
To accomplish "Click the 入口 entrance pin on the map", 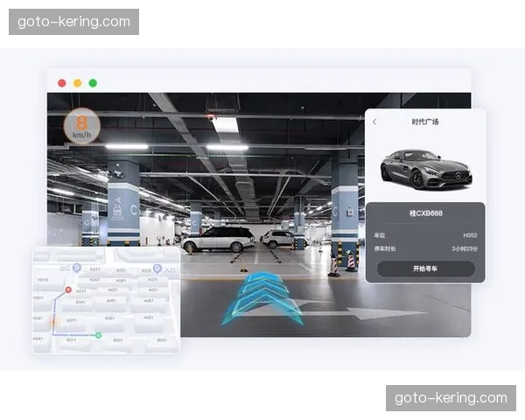I will [157, 268].
